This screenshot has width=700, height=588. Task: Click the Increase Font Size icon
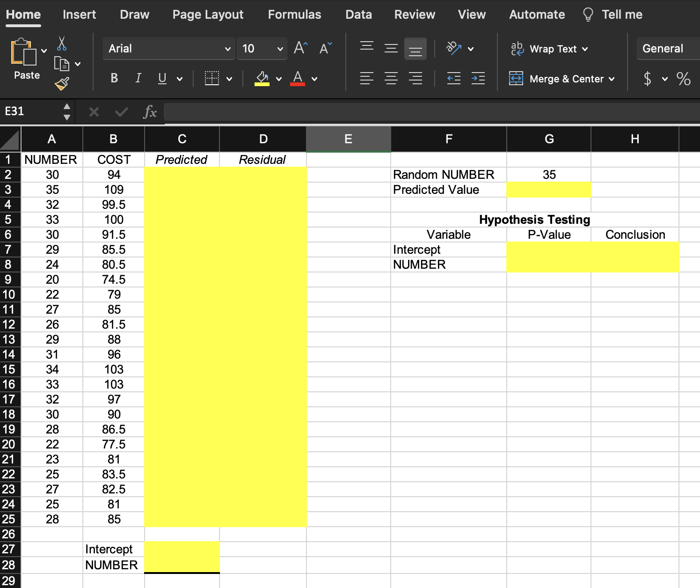tap(300, 46)
